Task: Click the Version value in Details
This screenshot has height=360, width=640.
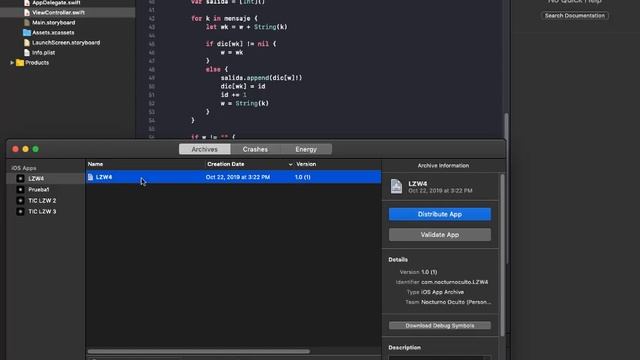Action: (x=429, y=272)
